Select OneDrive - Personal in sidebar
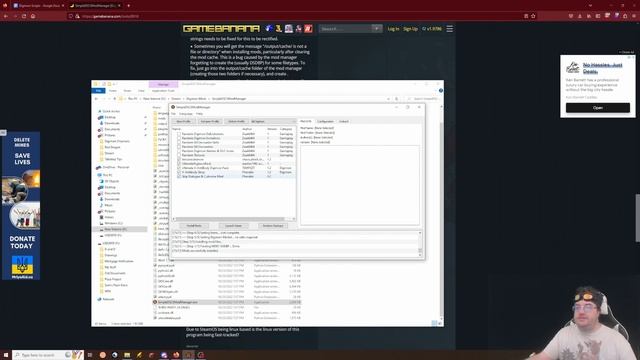Viewport: 640px width, 360px height. coord(116,167)
